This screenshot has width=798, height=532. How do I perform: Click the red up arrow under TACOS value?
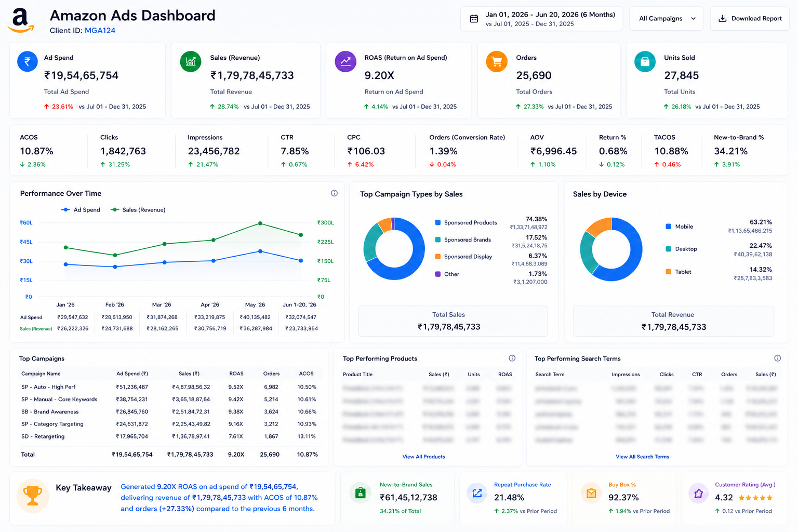[657, 165]
